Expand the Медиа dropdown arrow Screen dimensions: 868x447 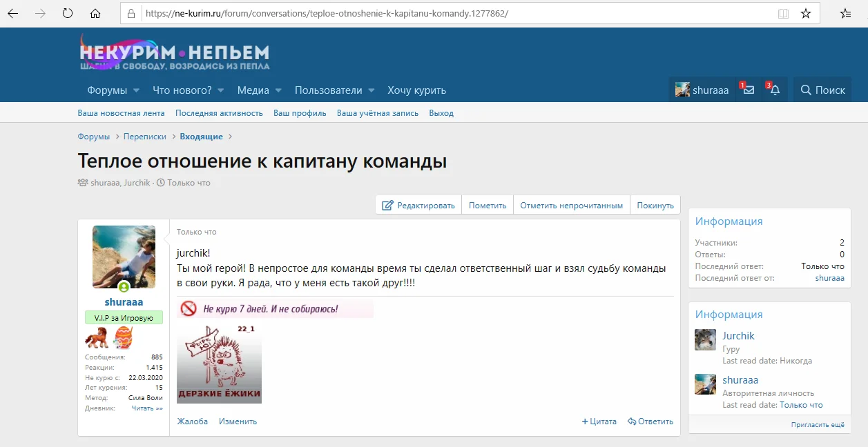click(278, 90)
